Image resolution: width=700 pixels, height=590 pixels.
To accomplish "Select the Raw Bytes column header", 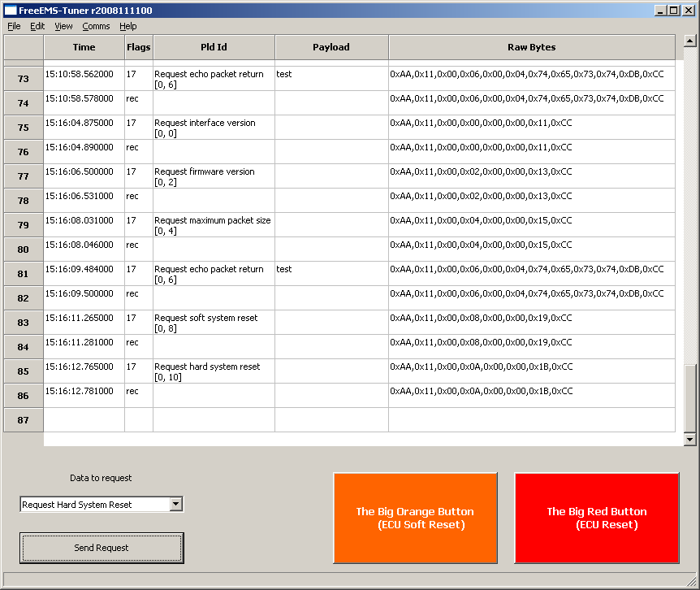I will coord(531,47).
